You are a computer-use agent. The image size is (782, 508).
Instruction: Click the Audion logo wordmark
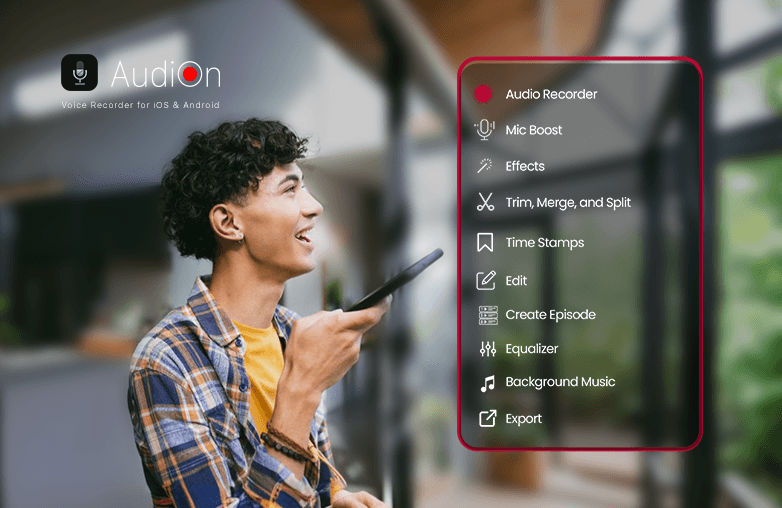(166, 75)
